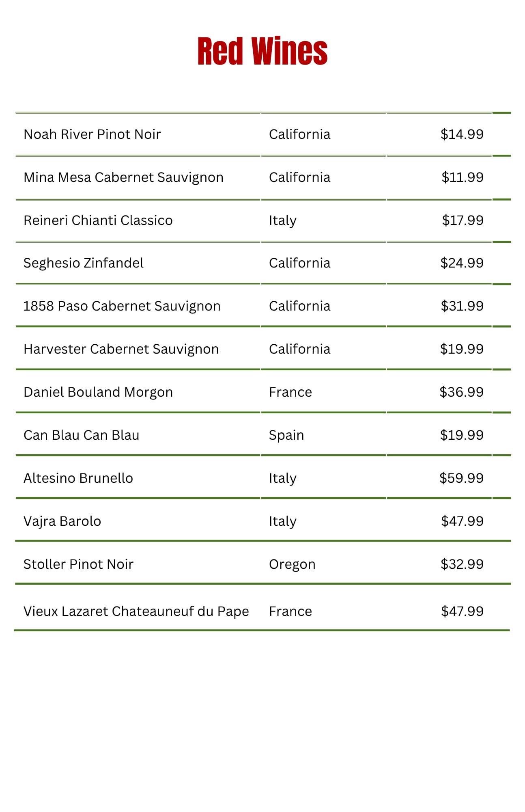Click Seghesio Zinfandel wine name
Viewport: 525px width, 812px height.
pos(83,263)
